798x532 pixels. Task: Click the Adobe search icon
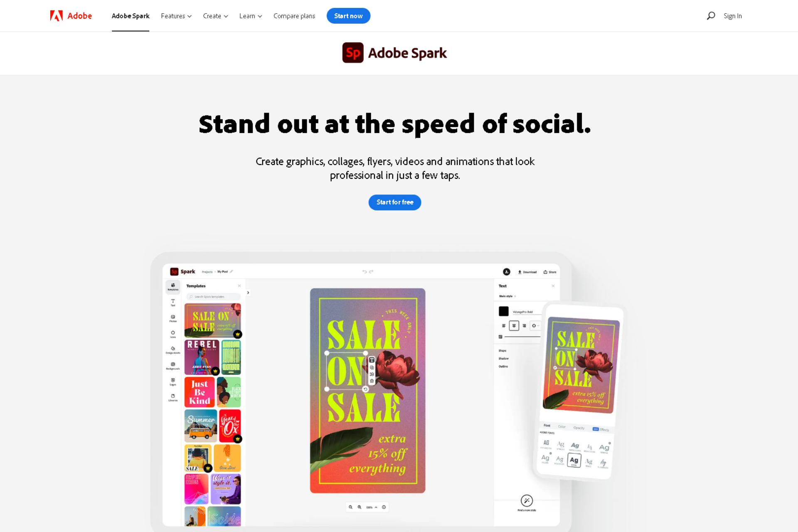click(x=710, y=16)
